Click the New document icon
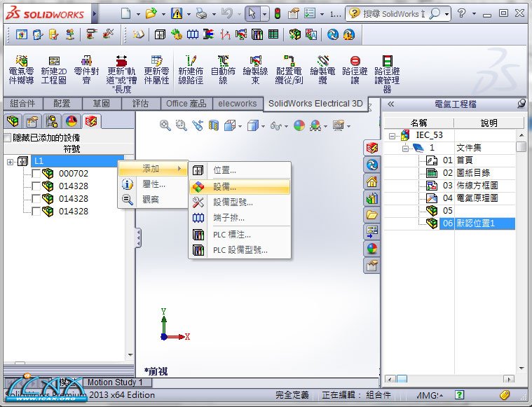 [x=126, y=13]
